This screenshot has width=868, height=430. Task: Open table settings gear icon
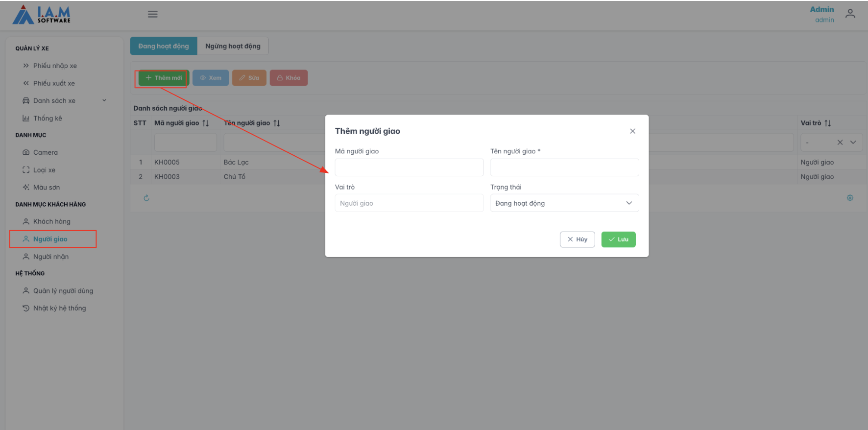[850, 198]
